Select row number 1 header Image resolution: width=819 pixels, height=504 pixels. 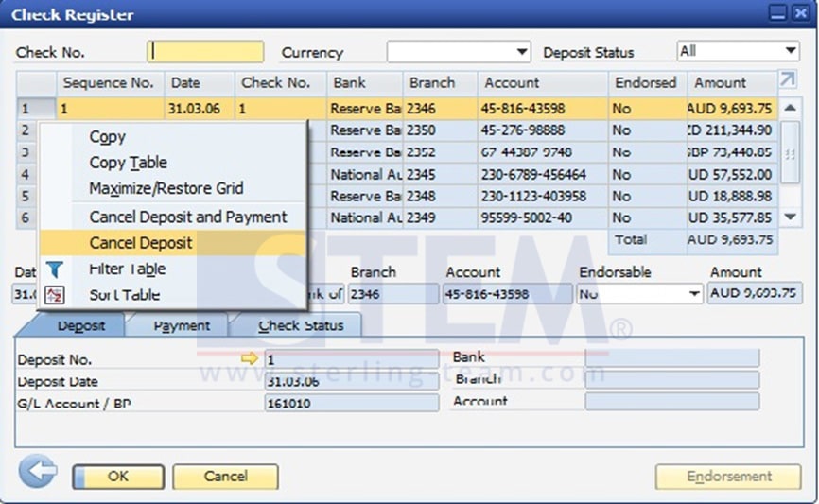pyautogui.click(x=36, y=109)
